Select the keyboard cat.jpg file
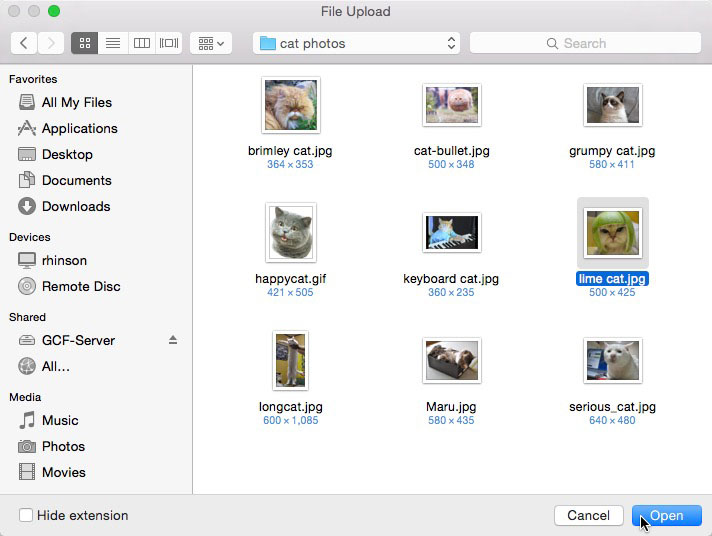Viewport: 712px width, 536px height. (451, 234)
